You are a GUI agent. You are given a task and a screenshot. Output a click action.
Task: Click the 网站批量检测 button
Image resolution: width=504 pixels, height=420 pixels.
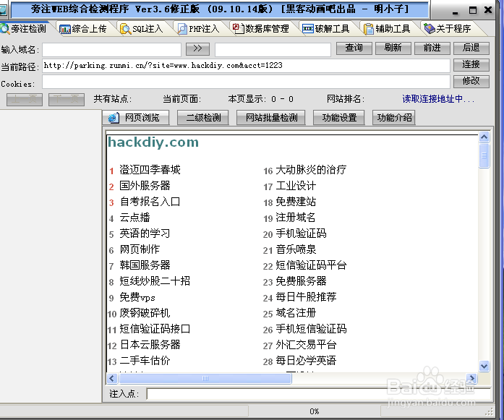coord(271,118)
